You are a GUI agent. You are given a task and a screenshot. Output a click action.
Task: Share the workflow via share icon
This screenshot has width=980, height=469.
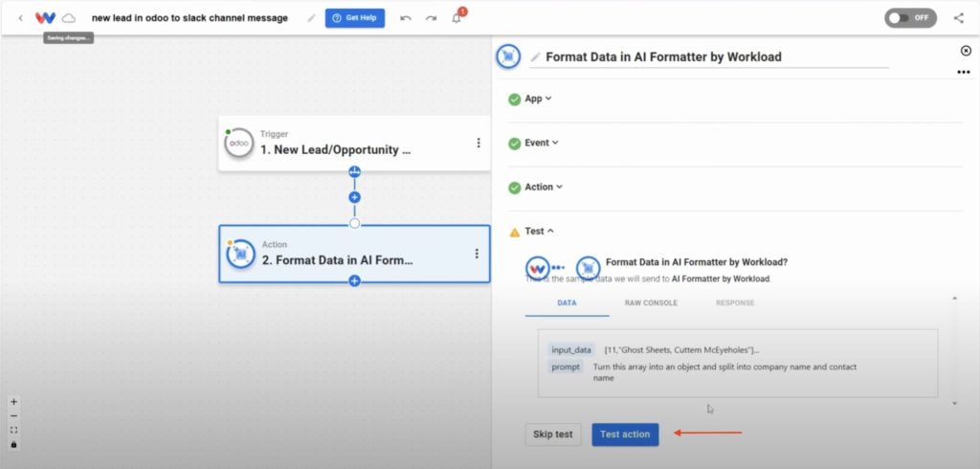[959, 18]
